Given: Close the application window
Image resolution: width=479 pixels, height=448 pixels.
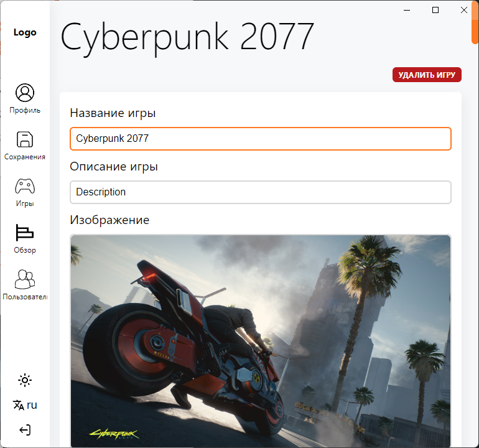Looking at the screenshot, I should 463,10.
